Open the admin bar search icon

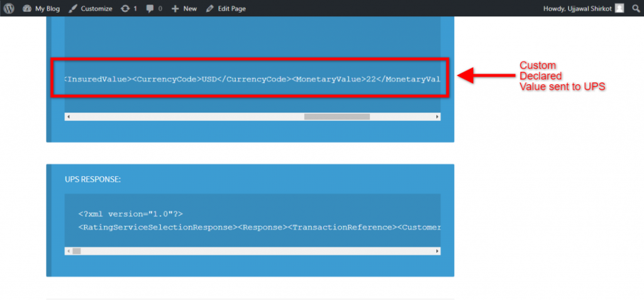point(636,8)
